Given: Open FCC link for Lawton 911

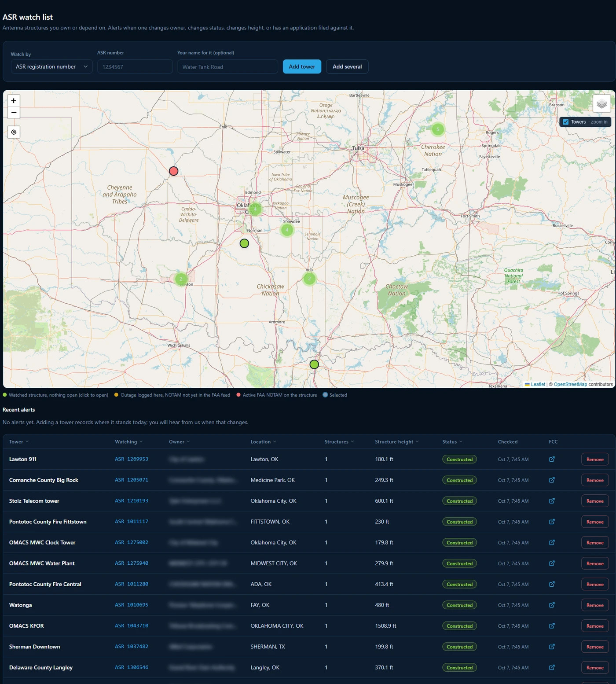Looking at the screenshot, I should (552, 459).
